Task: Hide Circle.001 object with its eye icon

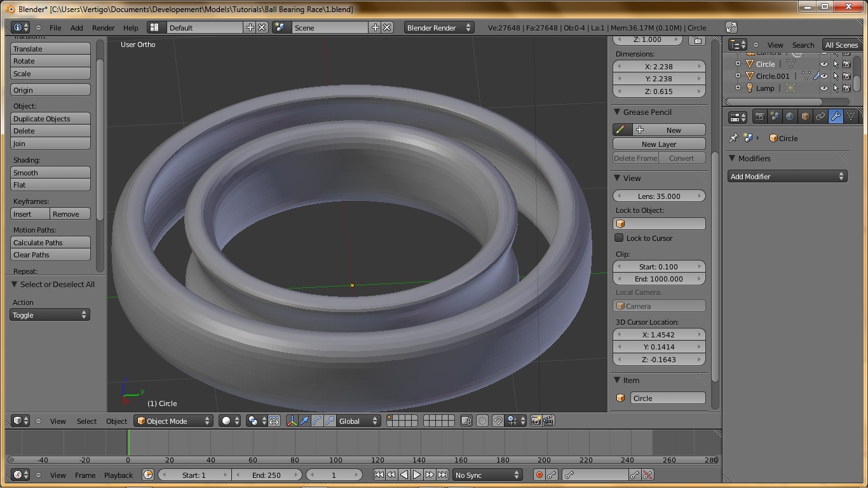Action: click(x=824, y=76)
